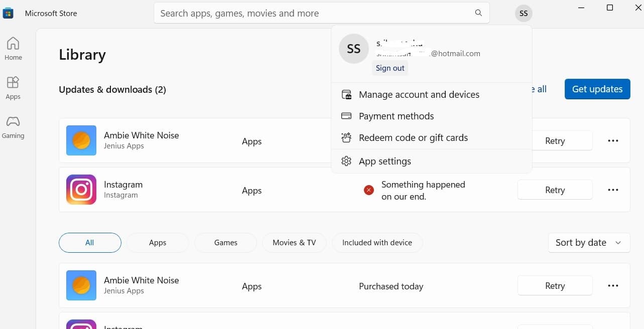Screen dimensions: 644x329
Task: Click Ambie White Noise icon in purchased list
Action: tap(81, 285)
